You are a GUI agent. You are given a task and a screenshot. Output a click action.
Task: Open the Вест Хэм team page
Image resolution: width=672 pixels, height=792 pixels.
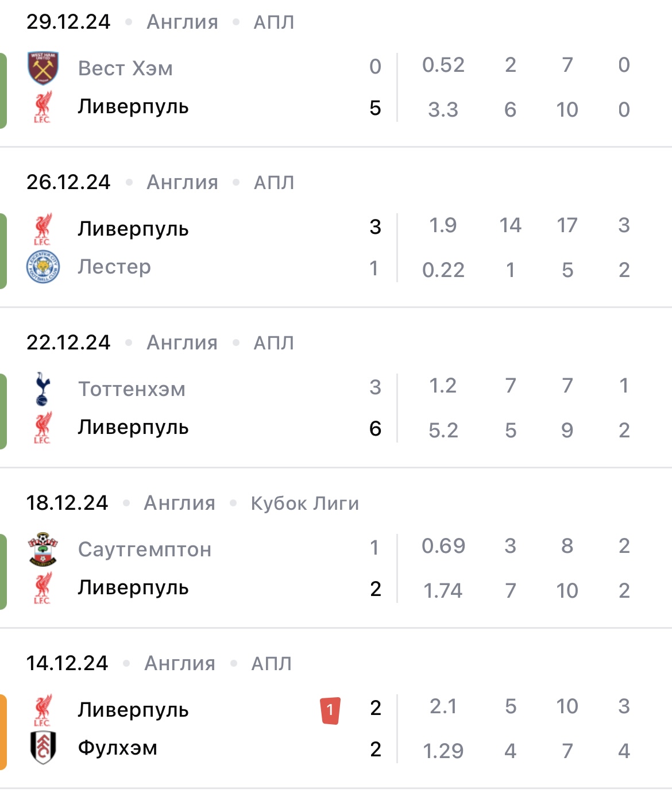coord(125,68)
